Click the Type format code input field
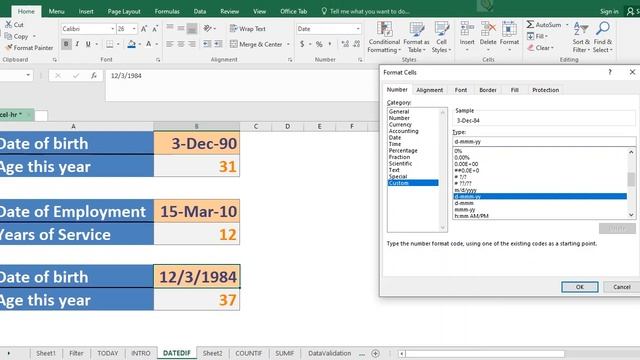 (544, 142)
